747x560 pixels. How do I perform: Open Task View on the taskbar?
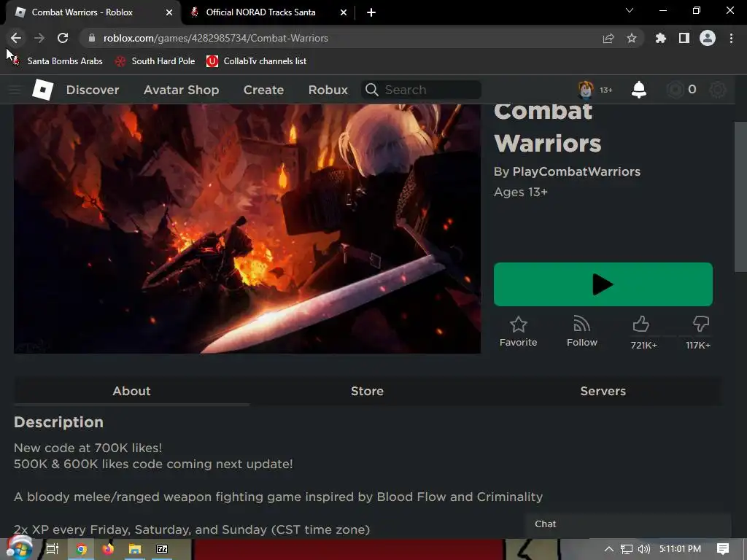[53, 549]
